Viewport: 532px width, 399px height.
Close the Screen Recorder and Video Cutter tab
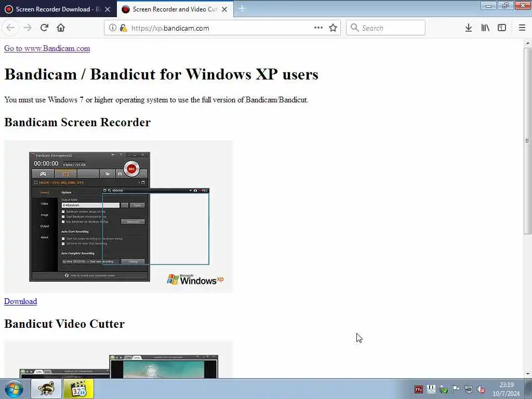coord(224,9)
